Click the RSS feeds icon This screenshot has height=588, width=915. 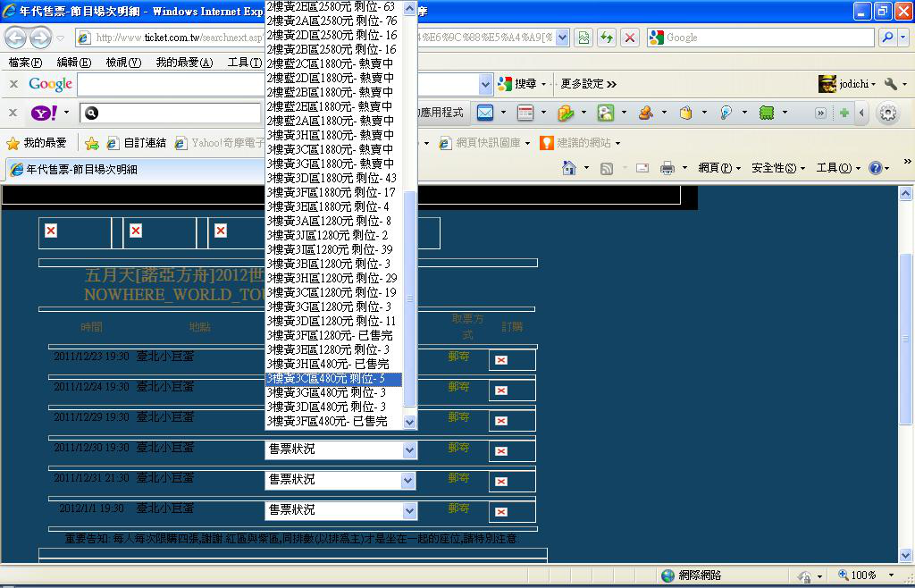(607, 169)
